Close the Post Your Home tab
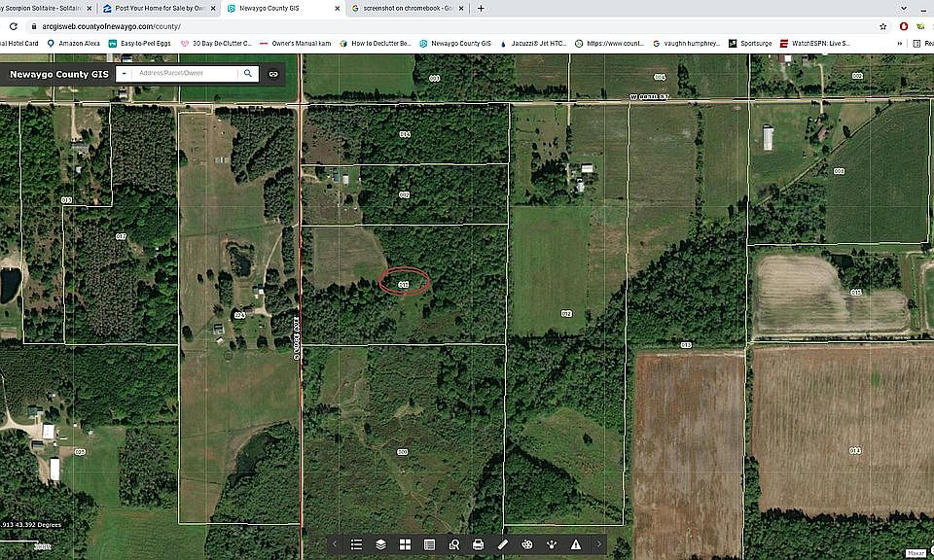 coord(213,9)
